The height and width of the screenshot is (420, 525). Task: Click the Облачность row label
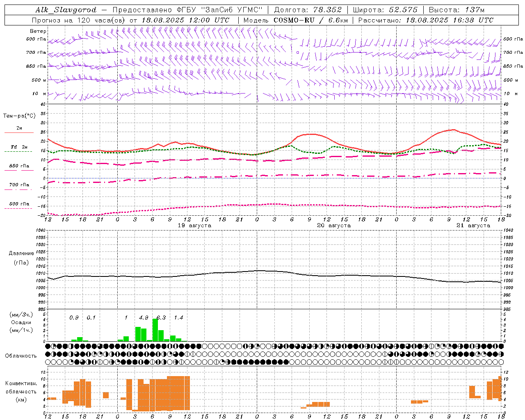click(x=21, y=356)
